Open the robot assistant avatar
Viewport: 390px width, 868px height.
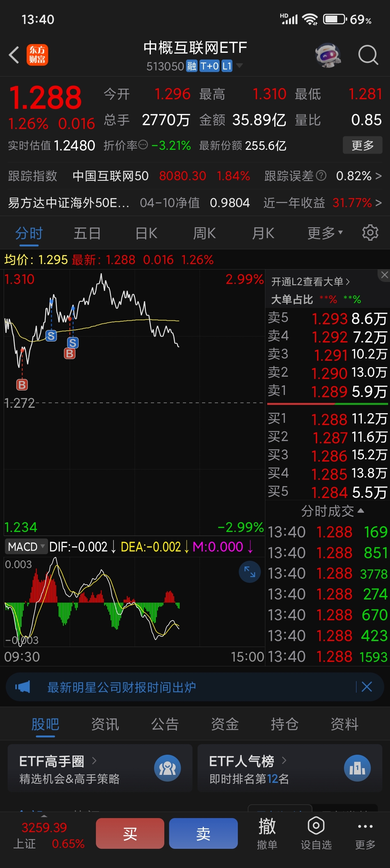pyautogui.click(x=328, y=55)
